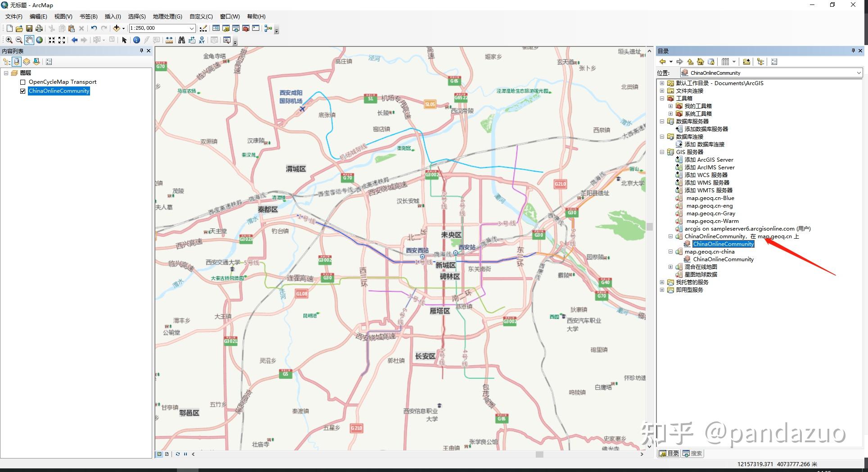Switch to the 搜索 tab in Catalog
Screen dimensions: 868x472
pyautogui.click(x=692, y=453)
